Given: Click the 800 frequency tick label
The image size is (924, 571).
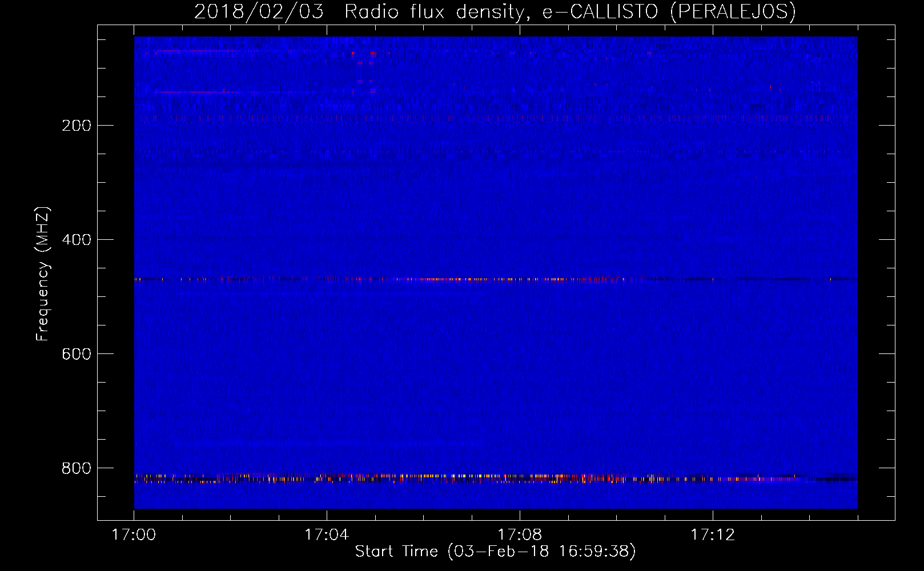Looking at the screenshot, I should tap(77, 468).
